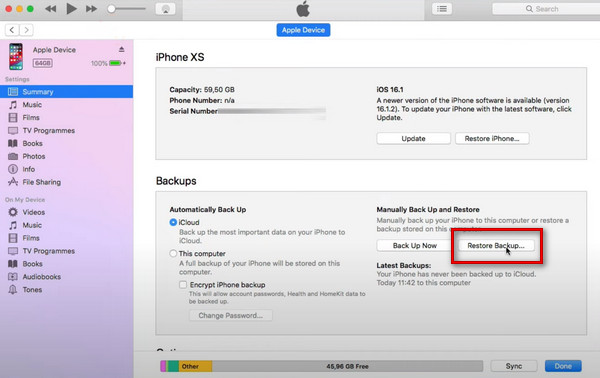Click the Sync button
Image resolution: width=600 pixels, height=378 pixels.
tap(514, 366)
